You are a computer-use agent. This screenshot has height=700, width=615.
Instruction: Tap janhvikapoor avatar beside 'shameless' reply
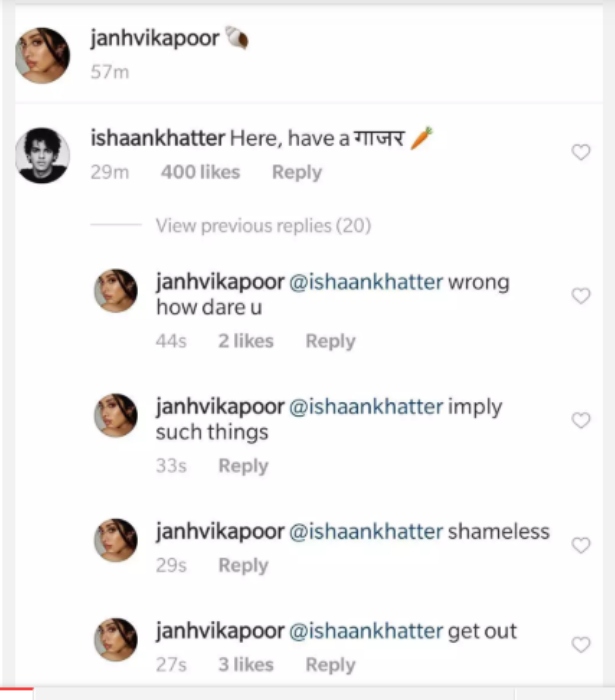point(115,540)
